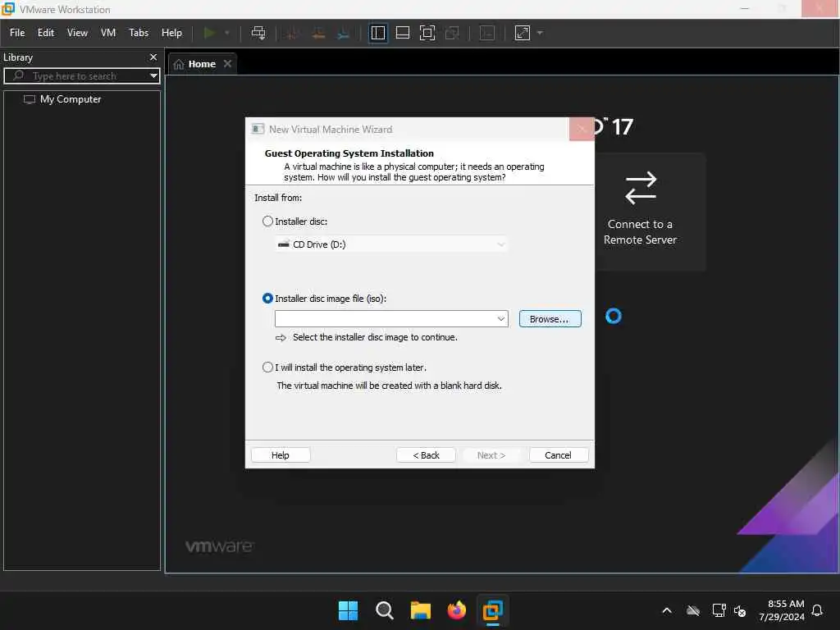Open Windows taskbar search
This screenshot has height=630, width=840.
pos(384,610)
